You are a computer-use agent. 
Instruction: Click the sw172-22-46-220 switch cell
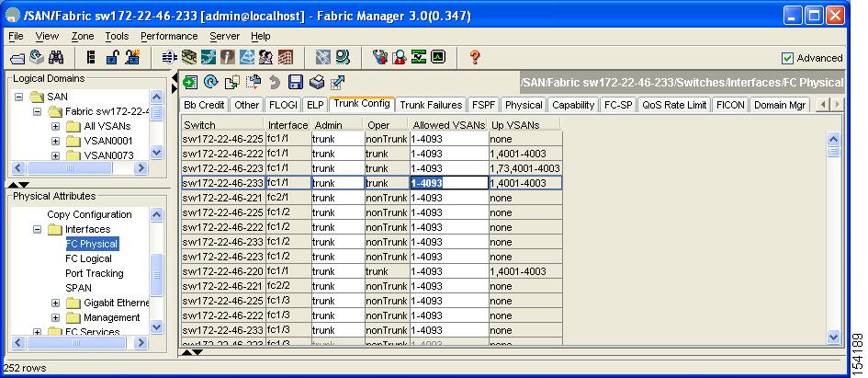pyautogui.click(x=223, y=271)
